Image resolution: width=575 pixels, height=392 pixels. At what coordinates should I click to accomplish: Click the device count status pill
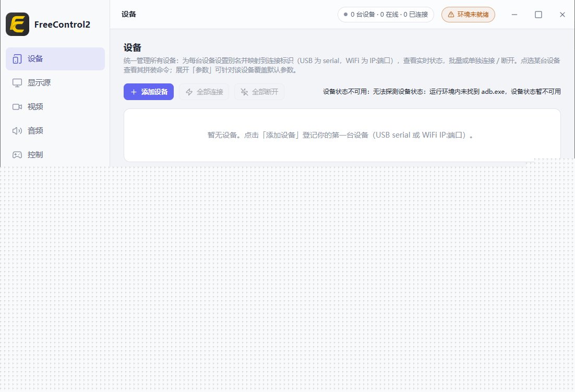pyautogui.click(x=386, y=15)
